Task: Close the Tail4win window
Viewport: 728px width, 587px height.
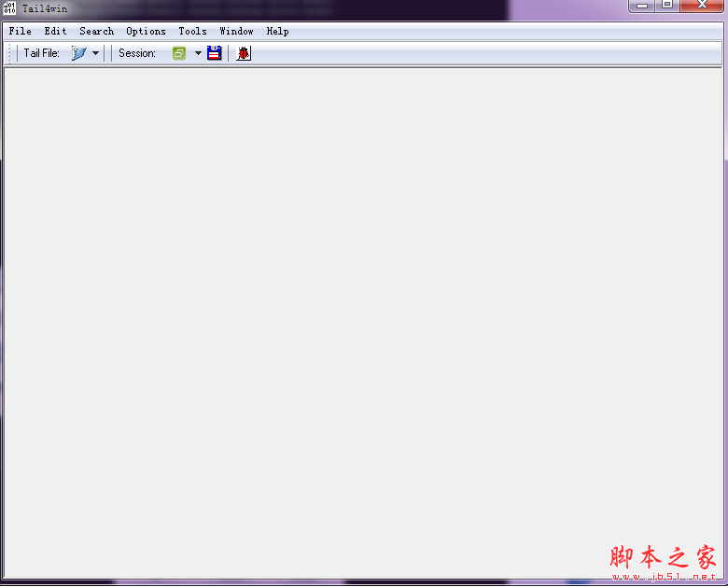Action: pyautogui.click(x=702, y=5)
